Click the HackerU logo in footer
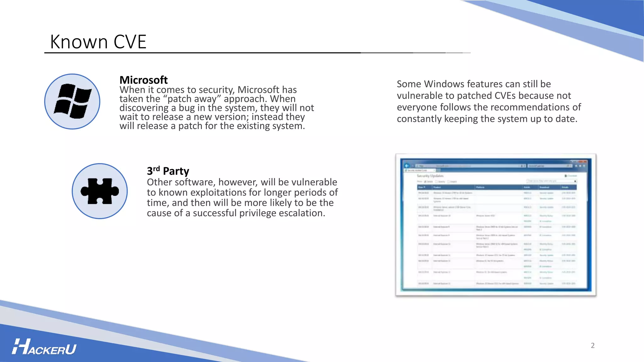The width and height of the screenshot is (644, 362). click(x=44, y=347)
